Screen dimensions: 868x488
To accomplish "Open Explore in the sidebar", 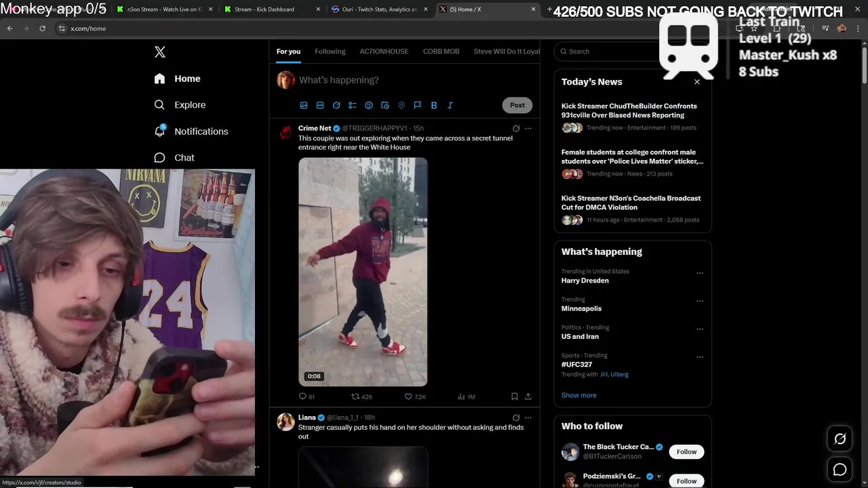I will pos(180,105).
